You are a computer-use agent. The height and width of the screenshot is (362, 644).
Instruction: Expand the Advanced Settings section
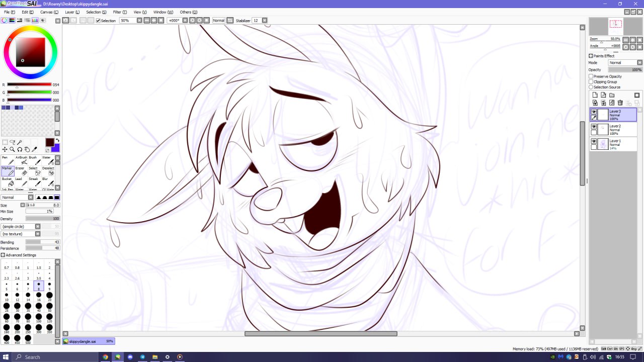[3, 255]
